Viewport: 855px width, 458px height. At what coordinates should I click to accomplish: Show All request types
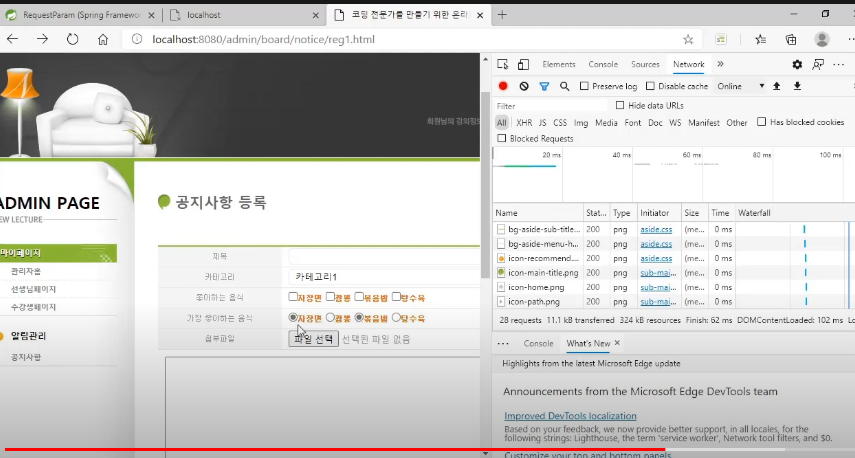click(502, 123)
